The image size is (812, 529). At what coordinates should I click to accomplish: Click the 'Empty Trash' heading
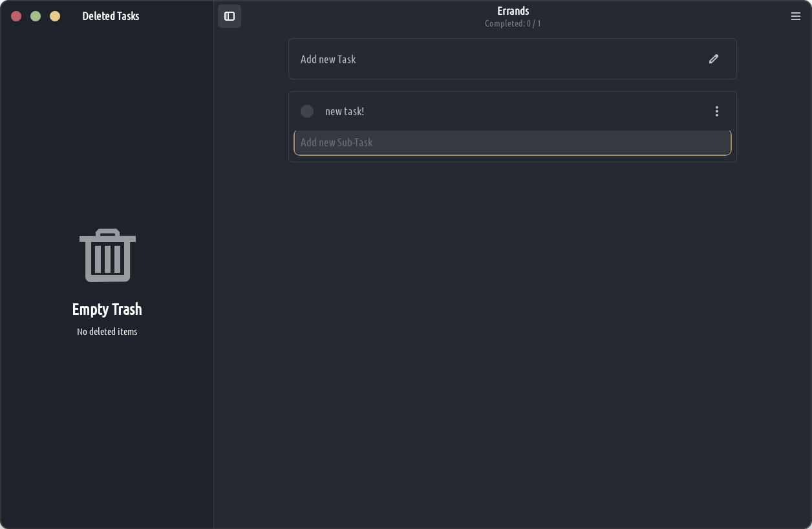click(107, 309)
